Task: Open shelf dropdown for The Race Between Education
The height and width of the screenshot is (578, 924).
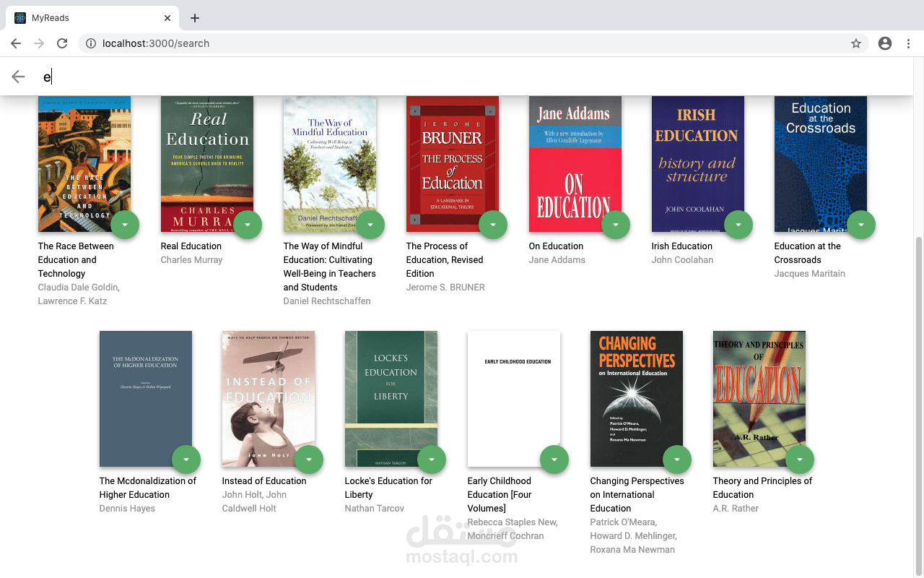Action: click(x=125, y=225)
